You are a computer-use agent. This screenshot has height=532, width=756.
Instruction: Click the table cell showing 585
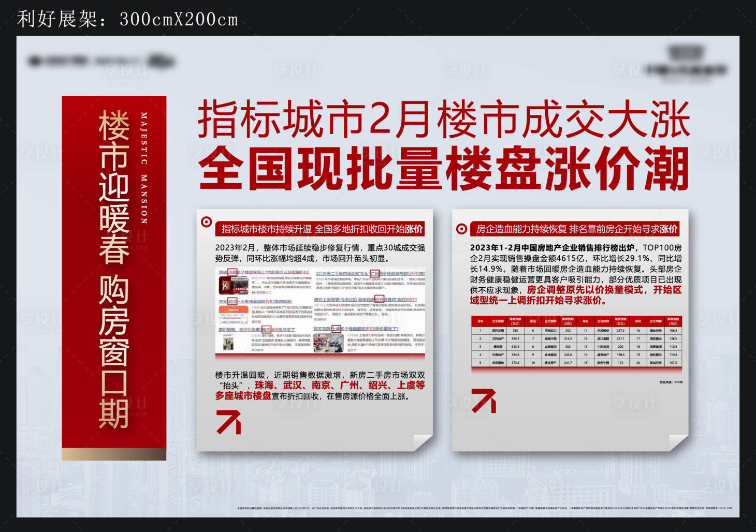coord(515,331)
